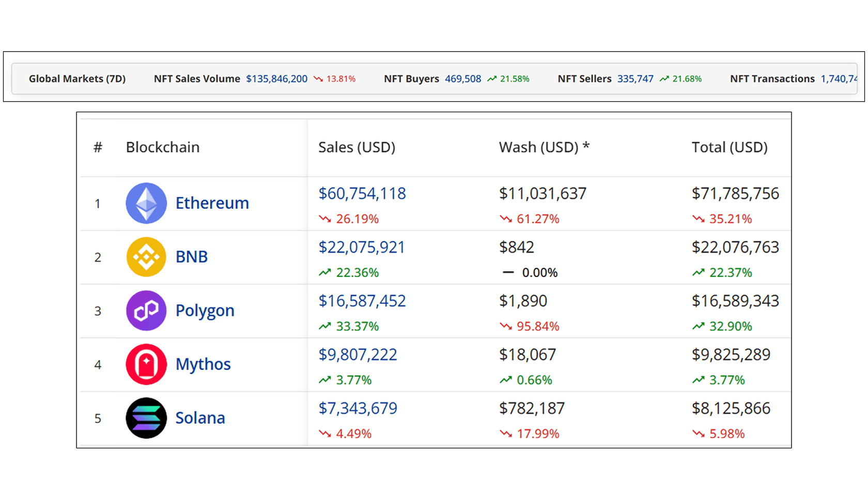This screenshot has height=488, width=868.
Task: Click Polygon wash value $1,890
Action: click(x=523, y=301)
